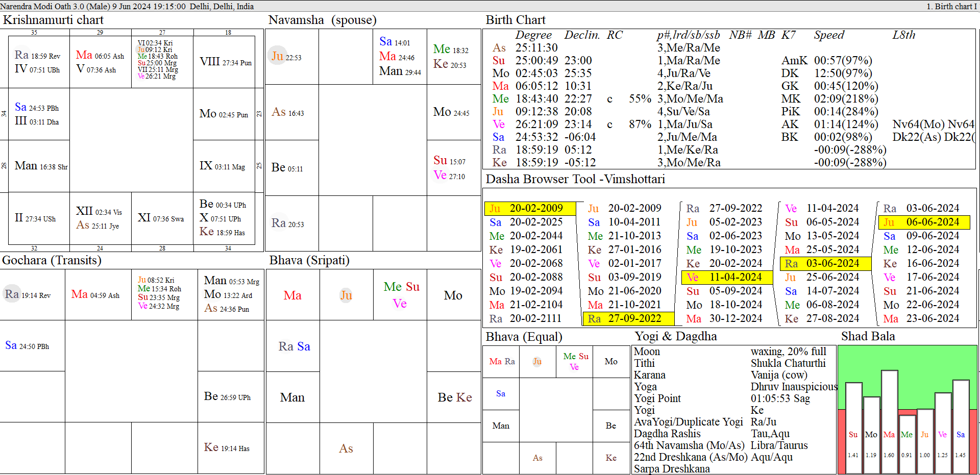Viewport: 980px width, 475px height.
Task: Click the circled Jupiter glyph in the Navamsha chart
Action: click(x=277, y=56)
